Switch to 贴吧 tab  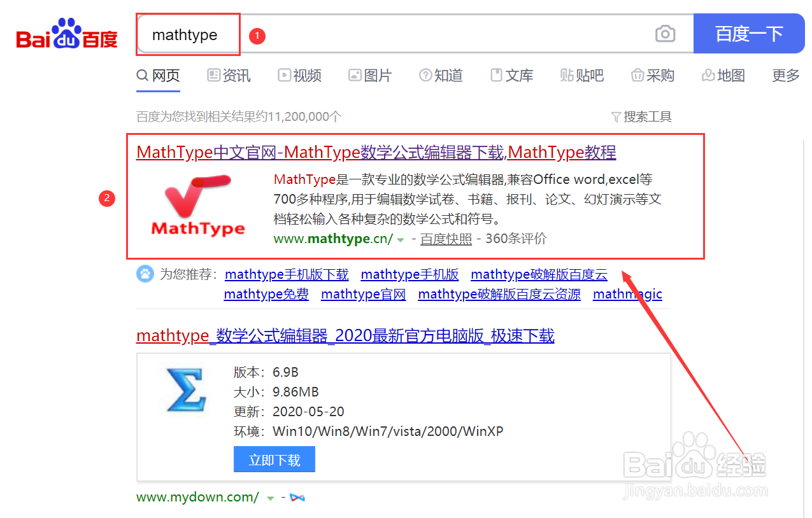582,76
